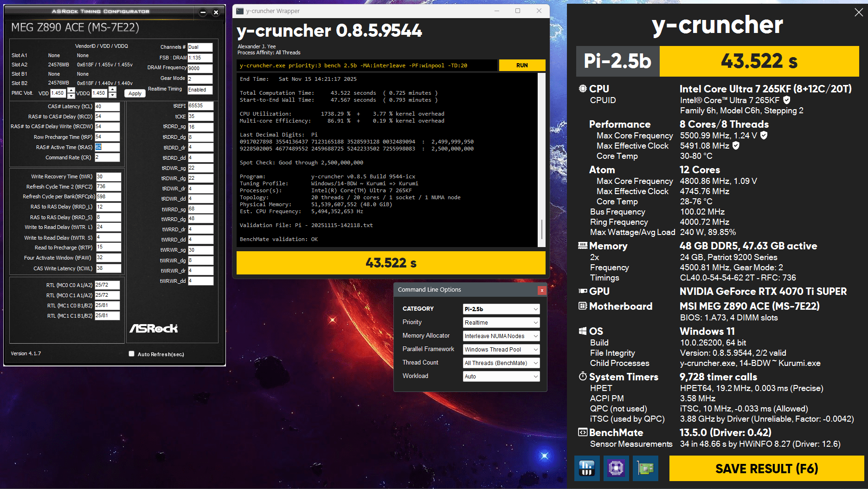Click the Windows logo OS section icon
The height and width of the screenshot is (489, 868).
click(x=583, y=331)
